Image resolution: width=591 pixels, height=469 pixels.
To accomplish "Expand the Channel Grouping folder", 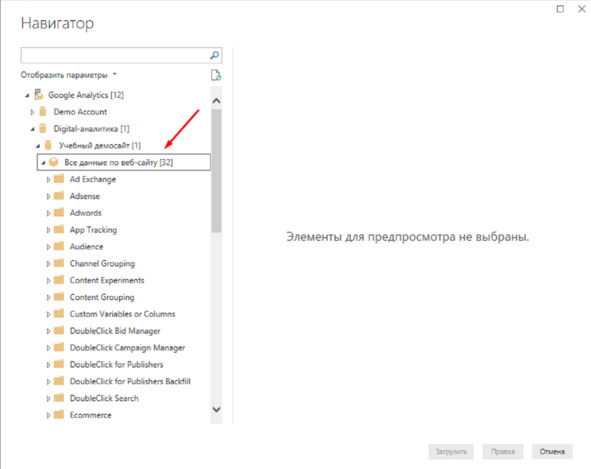I will [x=48, y=264].
